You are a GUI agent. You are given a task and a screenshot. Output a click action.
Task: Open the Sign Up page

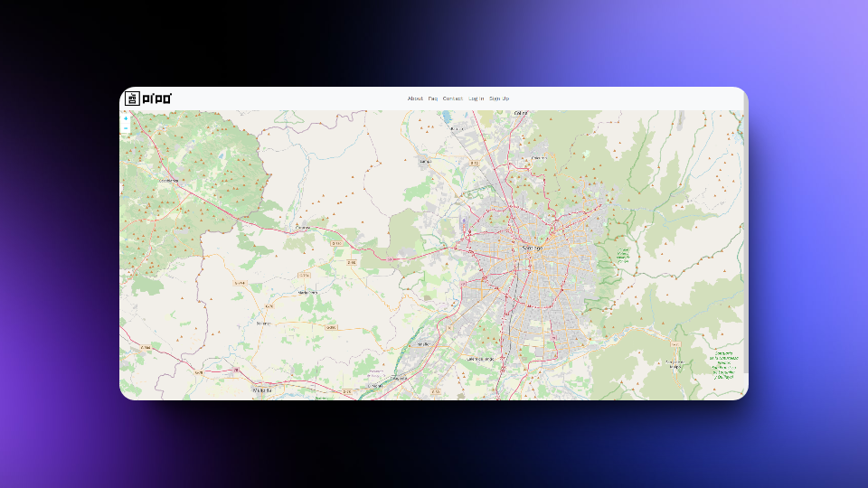(x=499, y=99)
